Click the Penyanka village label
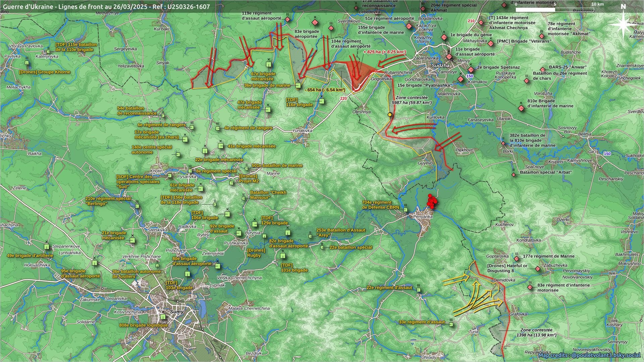This screenshot has height=362, width=644. 423,217
